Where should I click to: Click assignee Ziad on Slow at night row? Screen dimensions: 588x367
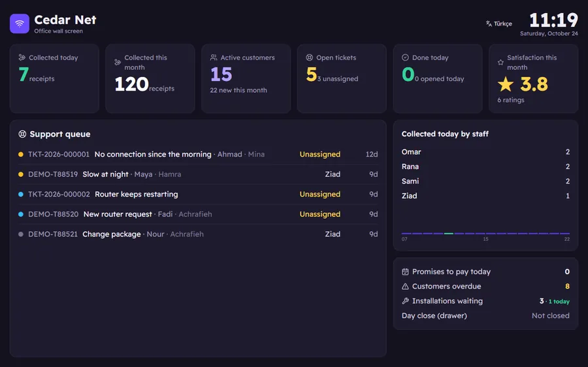click(x=333, y=174)
